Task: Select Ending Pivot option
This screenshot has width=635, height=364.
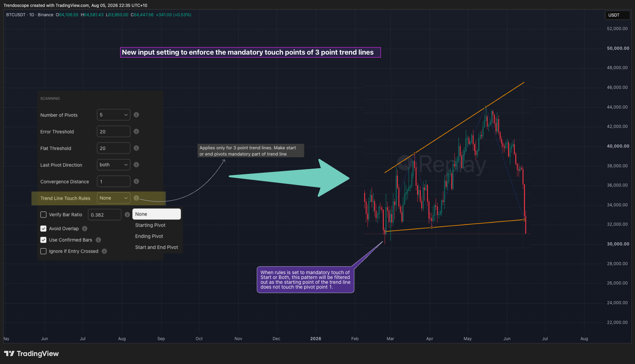Action: point(149,236)
